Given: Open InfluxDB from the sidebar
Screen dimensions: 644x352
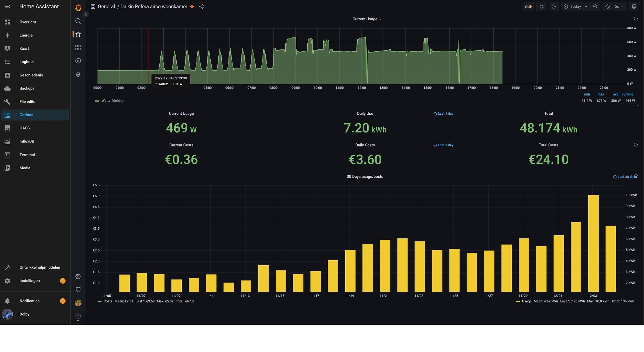Looking at the screenshot, I should (x=27, y=141).
